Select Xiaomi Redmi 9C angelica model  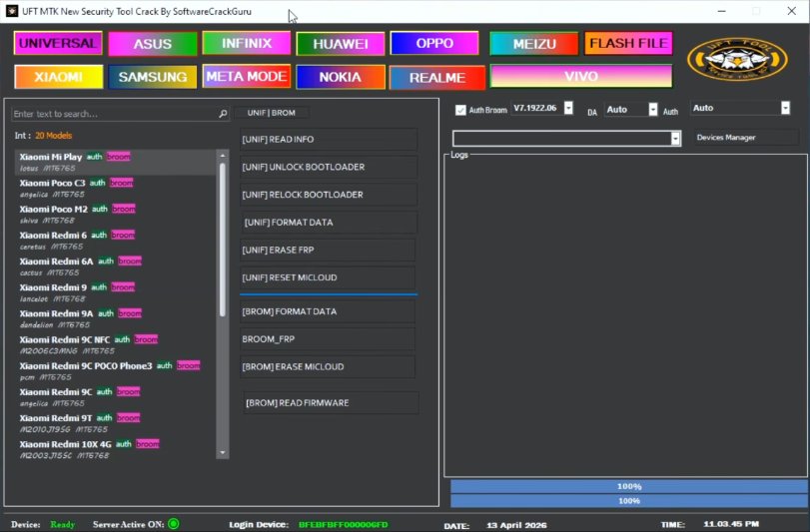(x=116, y=397)
